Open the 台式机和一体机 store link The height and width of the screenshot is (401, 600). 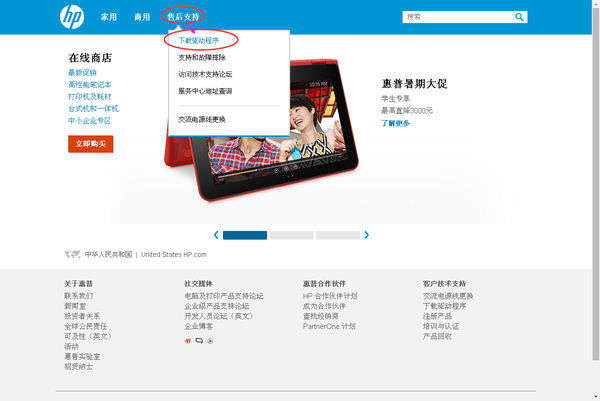(x=93, y=108)
